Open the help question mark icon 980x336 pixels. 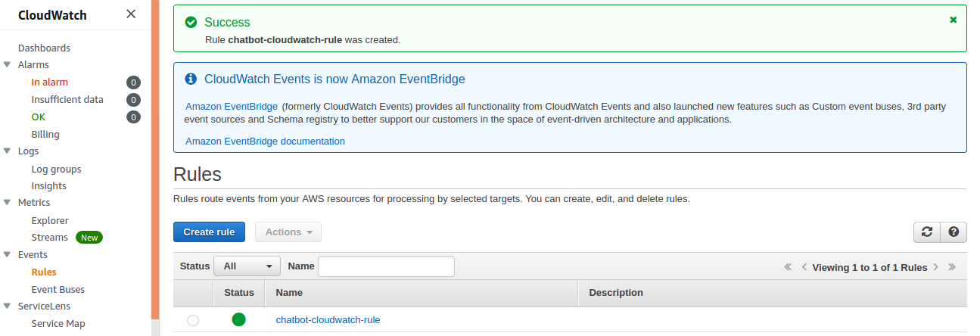[x=954, y=232]
